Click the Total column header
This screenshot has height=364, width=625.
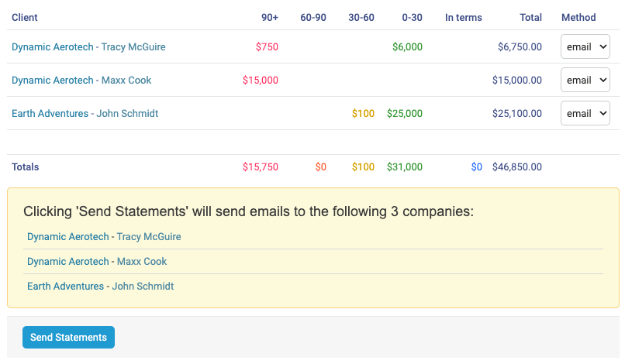click(x=530, y=18)
